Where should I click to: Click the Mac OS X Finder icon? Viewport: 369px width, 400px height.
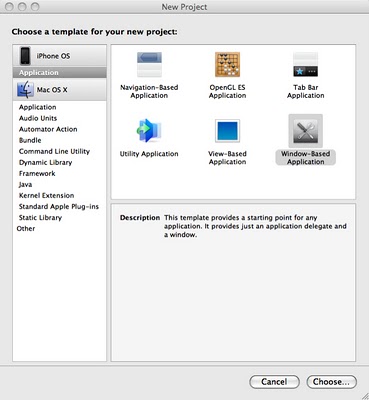click(25, 90)
